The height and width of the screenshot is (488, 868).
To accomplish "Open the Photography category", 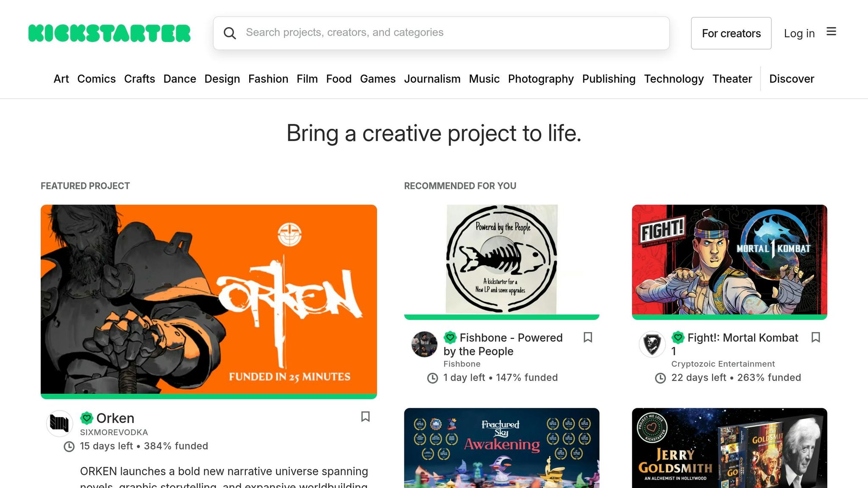I will [541, 79].
